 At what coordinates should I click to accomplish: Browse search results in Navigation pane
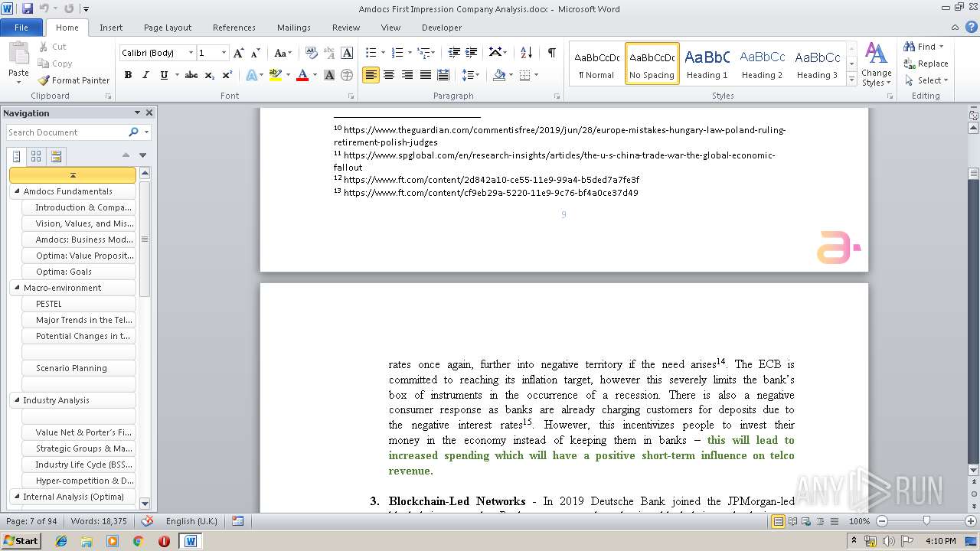56,156
